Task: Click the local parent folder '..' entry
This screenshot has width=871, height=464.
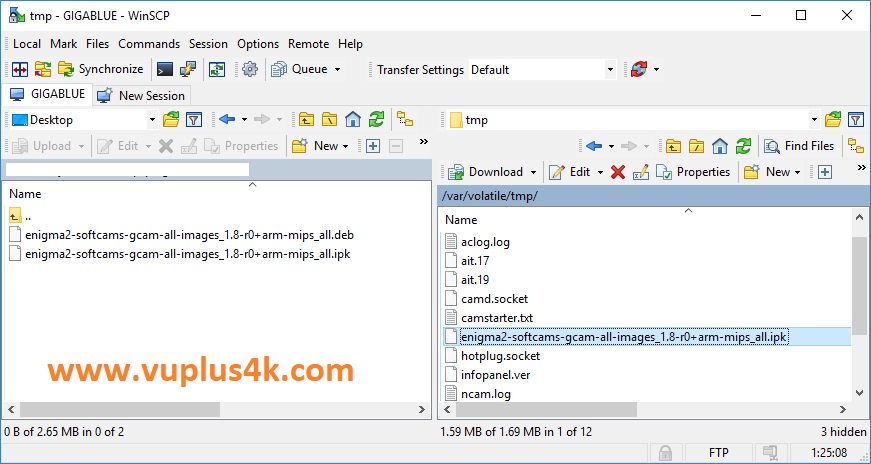Action: tap(20, 216)
